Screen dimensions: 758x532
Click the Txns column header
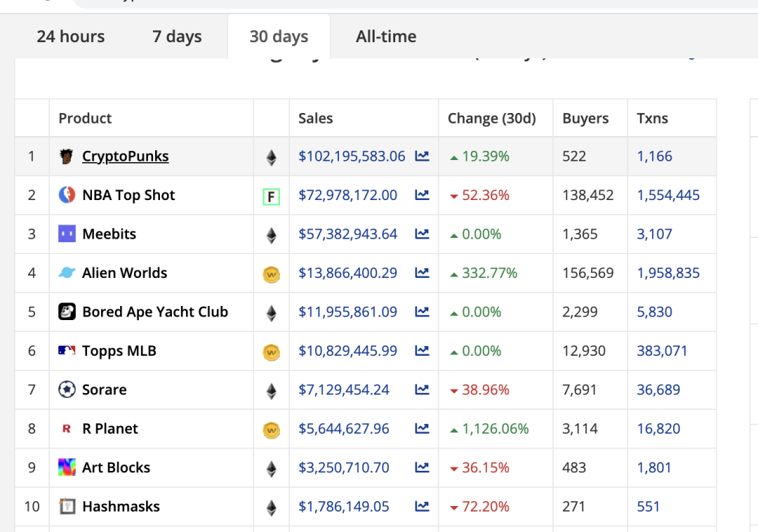coord(652,119)
